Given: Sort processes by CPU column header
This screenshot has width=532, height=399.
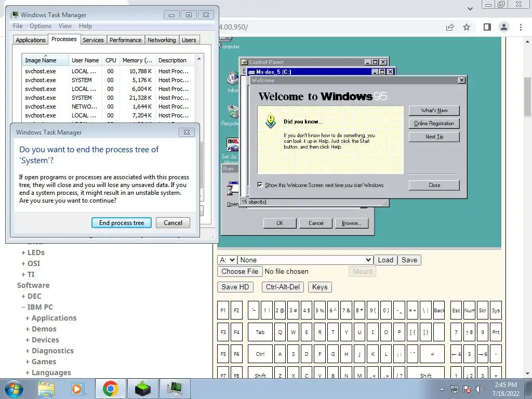Looking at the screenshot, I should click(x=111, y=60).
